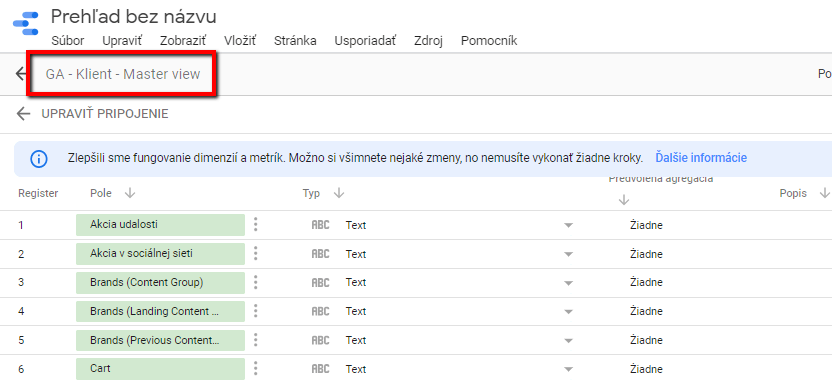Image resolution: width=832 pixels, height=381 pixels.
Task: Sort by the Popis column arrow
Action: point(824,193)
